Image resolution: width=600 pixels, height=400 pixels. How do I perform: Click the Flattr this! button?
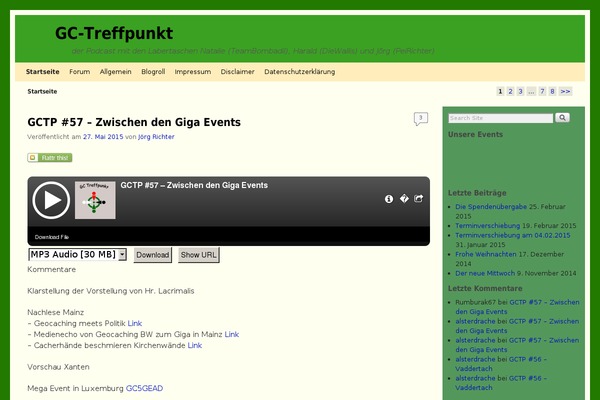coord(50,158)
